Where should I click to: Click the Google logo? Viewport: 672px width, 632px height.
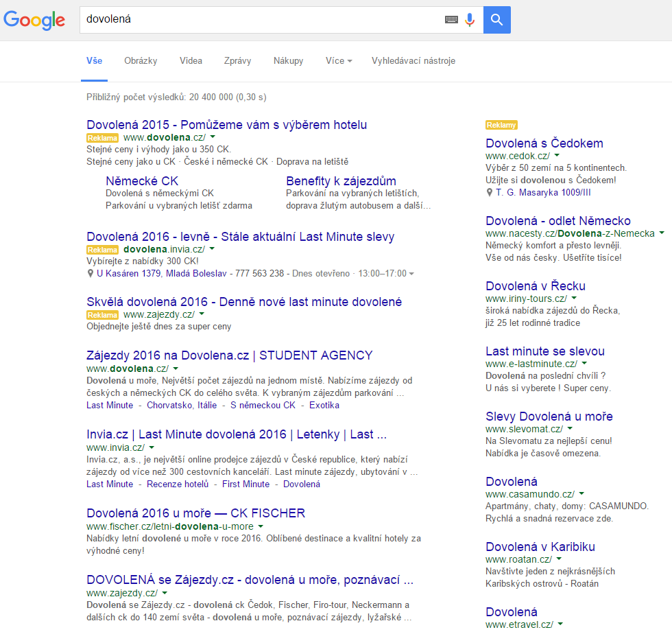click(34, 20)
